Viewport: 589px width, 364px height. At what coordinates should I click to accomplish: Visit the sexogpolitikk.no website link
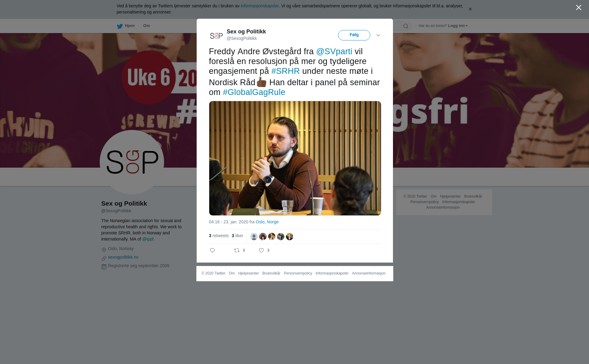point(123,257)
